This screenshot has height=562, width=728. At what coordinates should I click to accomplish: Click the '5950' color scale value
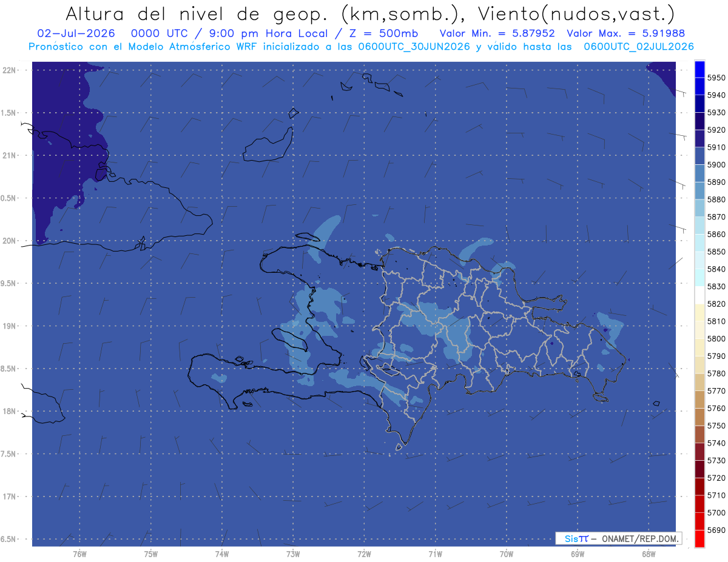716,78
